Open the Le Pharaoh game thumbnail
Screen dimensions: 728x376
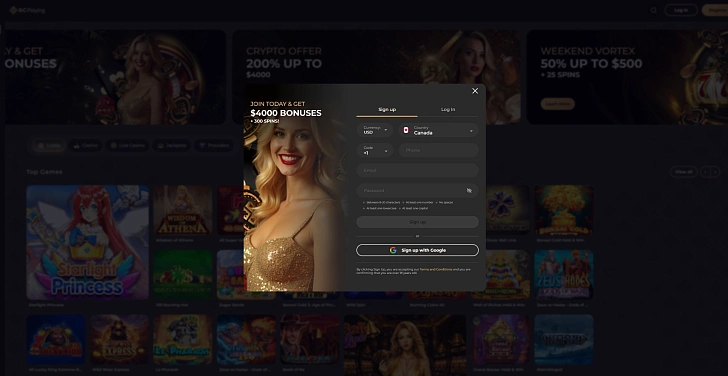pos(182,340)
